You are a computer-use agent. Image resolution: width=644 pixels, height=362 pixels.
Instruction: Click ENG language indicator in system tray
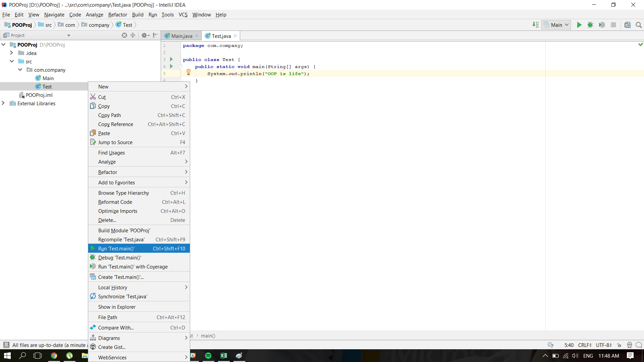pos(588,356)
